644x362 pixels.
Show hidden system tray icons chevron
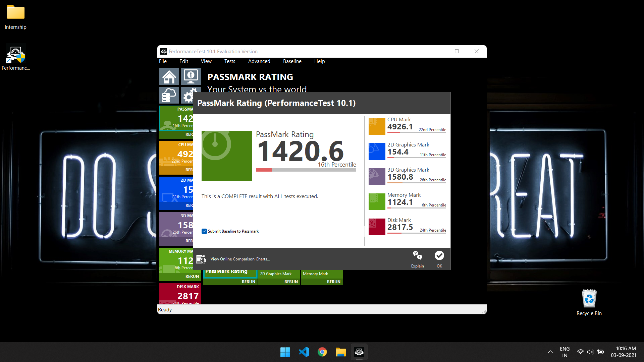click(x=550, y=352)
